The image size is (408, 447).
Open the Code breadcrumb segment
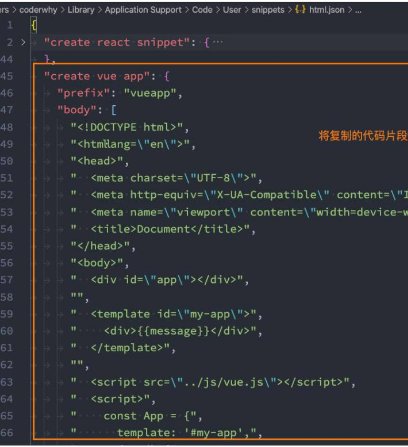pyautogui.click(x=202, y=10)
